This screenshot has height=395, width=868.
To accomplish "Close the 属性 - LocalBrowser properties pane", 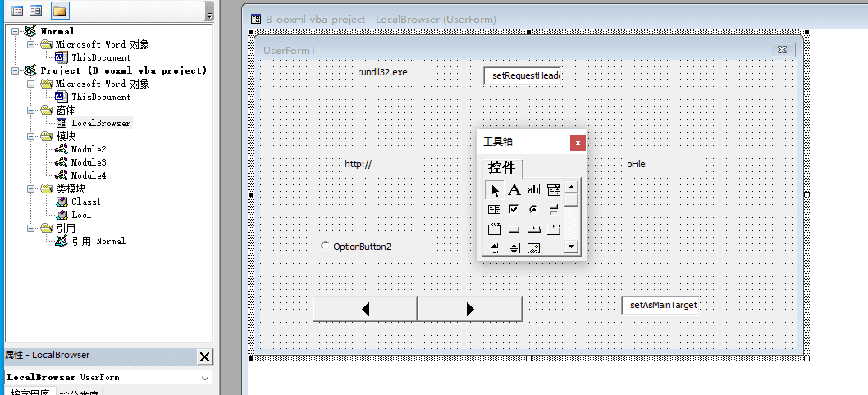I will [x=205, y=356].
